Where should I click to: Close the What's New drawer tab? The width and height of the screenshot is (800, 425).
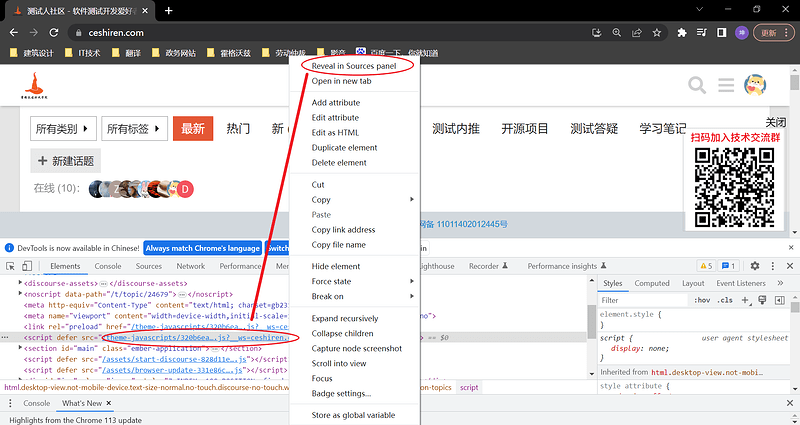(x=109, y=403)
